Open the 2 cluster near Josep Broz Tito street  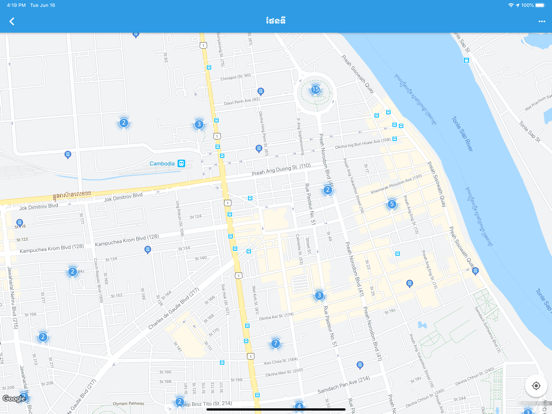pyautogui.click(x=179, y=402)
